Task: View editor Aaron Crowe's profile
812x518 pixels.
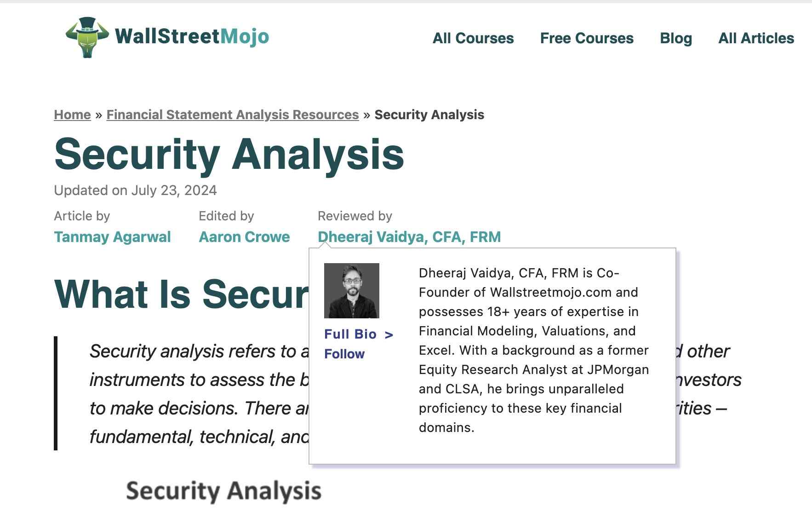Action: 244,237
